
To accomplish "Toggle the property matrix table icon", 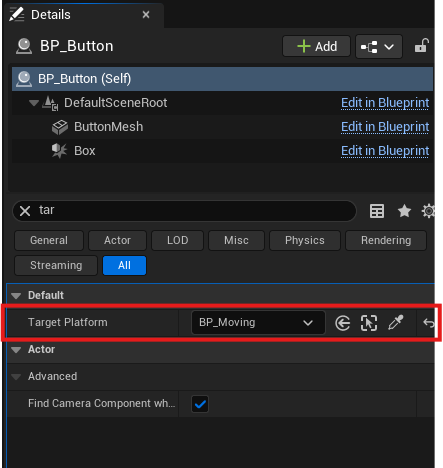I will coord(377,211).
